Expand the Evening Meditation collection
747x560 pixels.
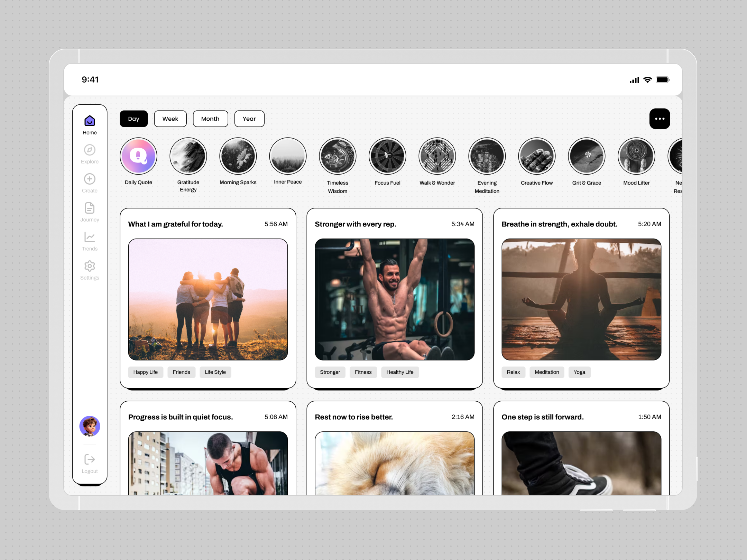pos(487,156)
